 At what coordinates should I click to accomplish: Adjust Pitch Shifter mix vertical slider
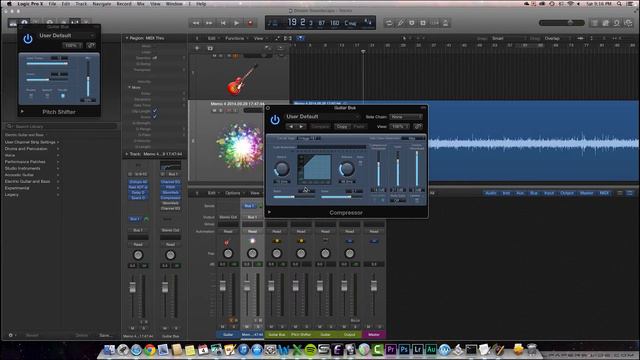pos(88,80)
